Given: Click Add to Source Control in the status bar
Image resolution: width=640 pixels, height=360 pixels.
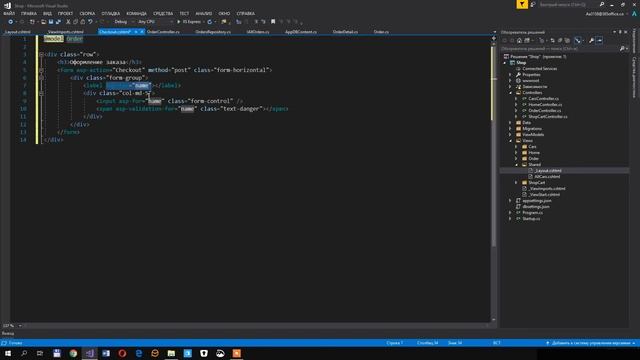Looking at the screenshot, I should [x=590, y=343].
